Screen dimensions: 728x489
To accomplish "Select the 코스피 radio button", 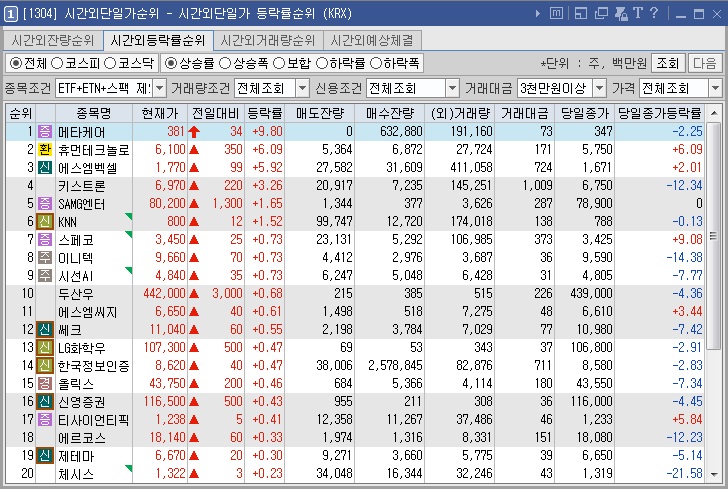I will click(57, 63).
